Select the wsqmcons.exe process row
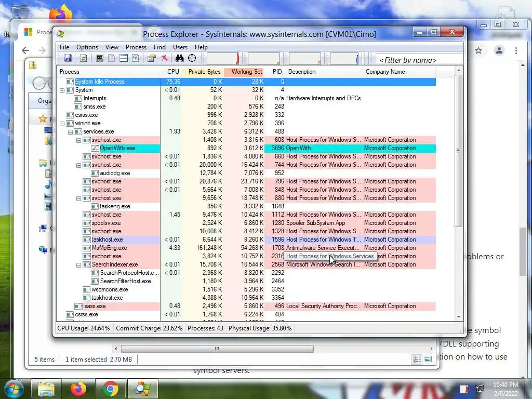 [x=246, y=289]
